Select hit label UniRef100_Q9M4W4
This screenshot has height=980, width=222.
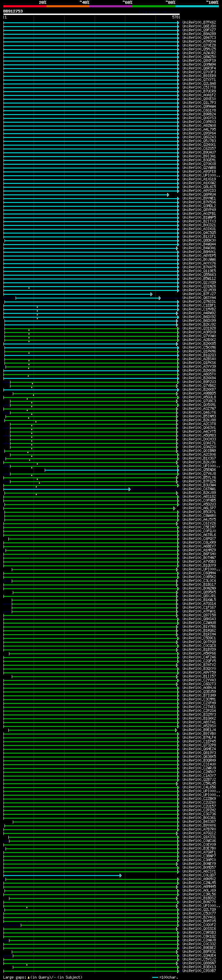click(199, 106)
